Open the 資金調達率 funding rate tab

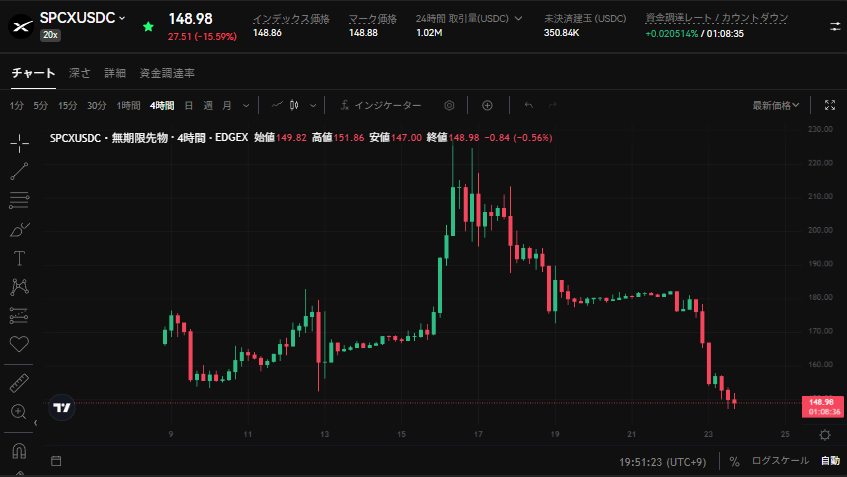167,73
